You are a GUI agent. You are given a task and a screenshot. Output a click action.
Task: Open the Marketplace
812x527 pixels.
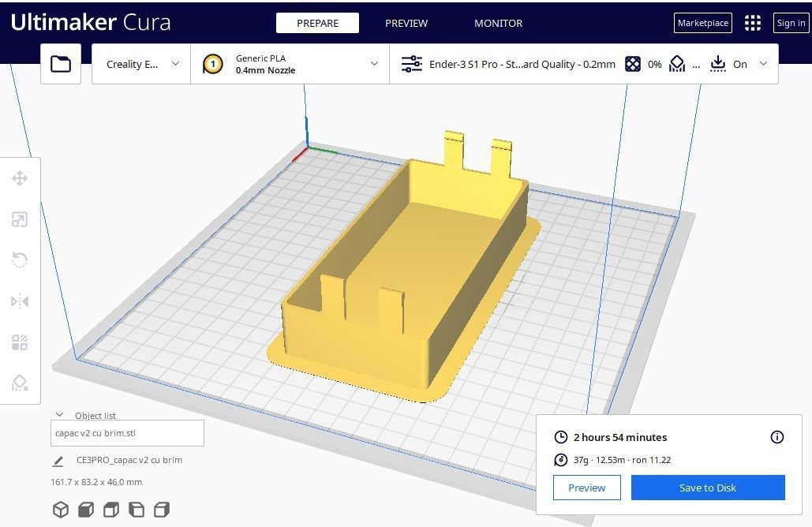pyautogui.click(x=703, y=23)
